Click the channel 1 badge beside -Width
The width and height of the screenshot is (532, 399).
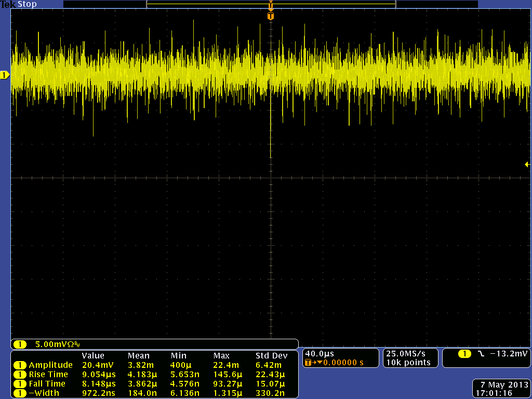(x=20, y=393)
